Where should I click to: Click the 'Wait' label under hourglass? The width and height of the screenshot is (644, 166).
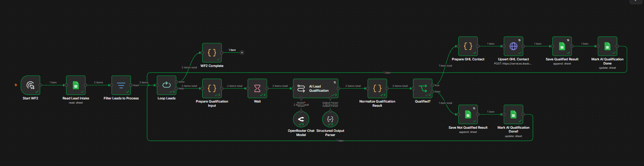point(257,101)
